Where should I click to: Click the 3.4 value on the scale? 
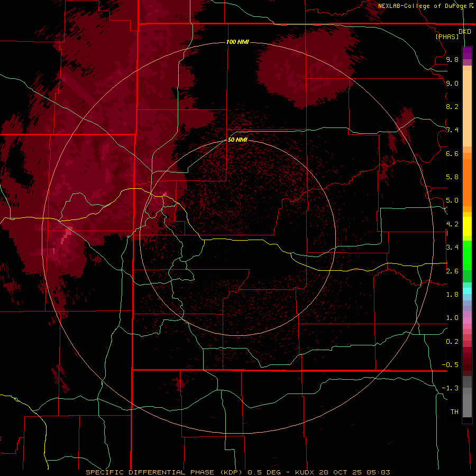452,248
